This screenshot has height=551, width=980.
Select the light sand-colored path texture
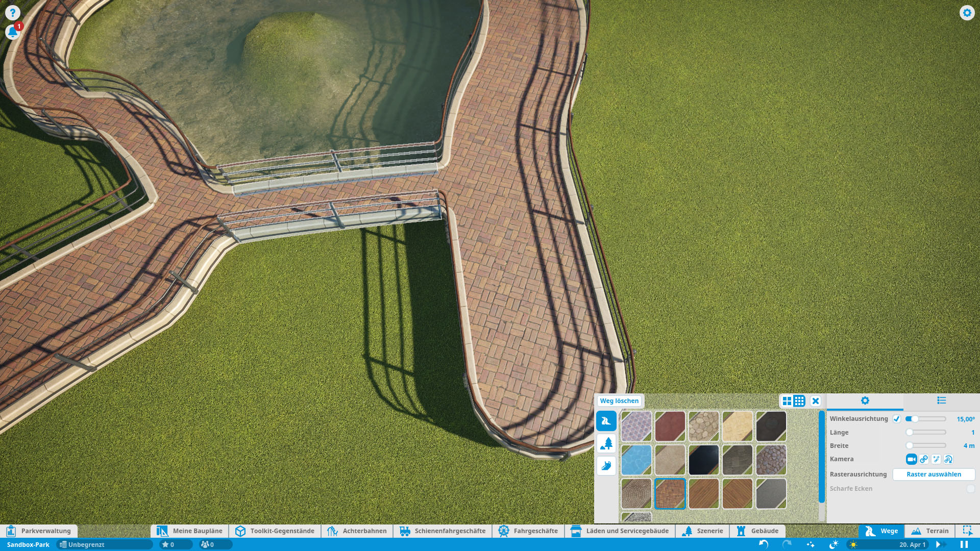pyautogui.click(x=738, y=427)
